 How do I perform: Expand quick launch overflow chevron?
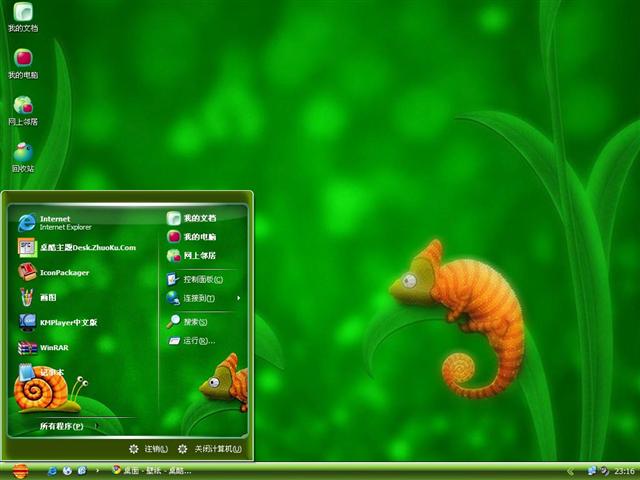(x=97, y=471)
